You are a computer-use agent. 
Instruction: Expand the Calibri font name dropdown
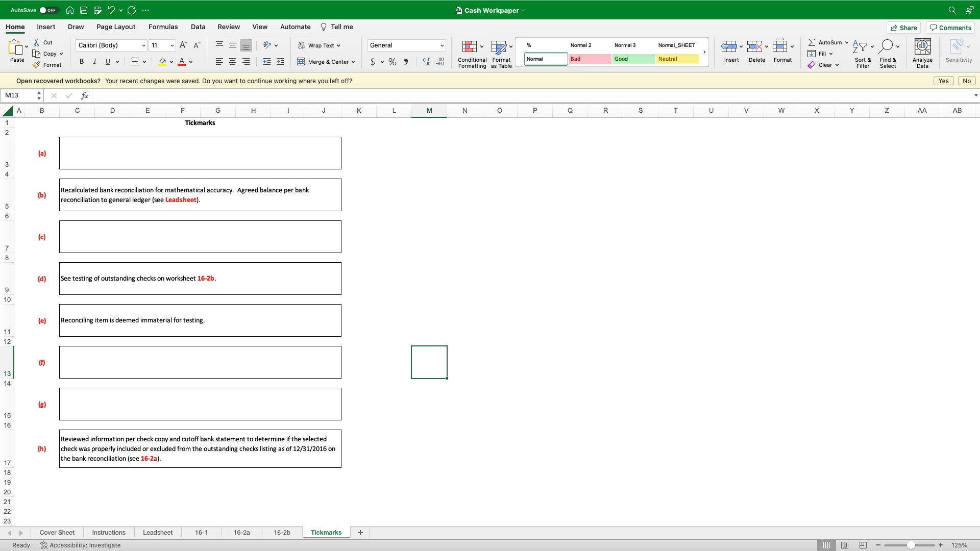click(143, 45)
